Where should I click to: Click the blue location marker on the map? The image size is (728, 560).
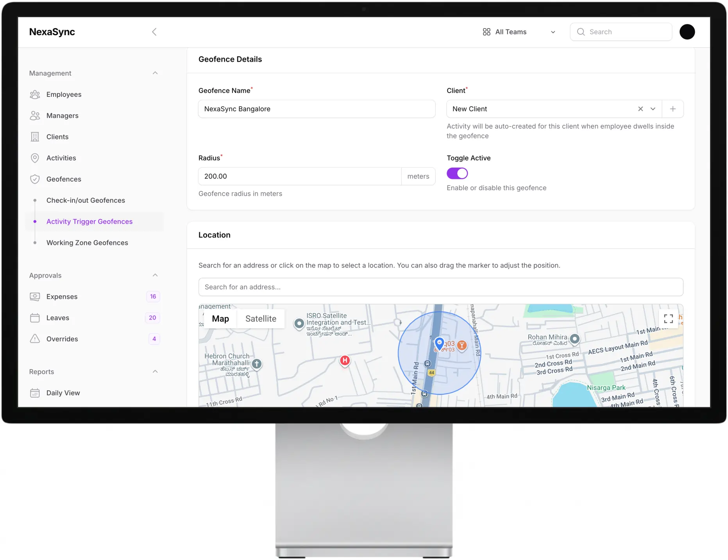click(439, 343)
